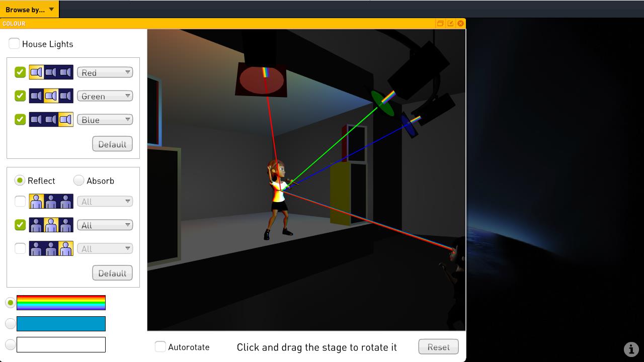Select middle spotlight position in Blue row
644x362 pixels.
51,120
